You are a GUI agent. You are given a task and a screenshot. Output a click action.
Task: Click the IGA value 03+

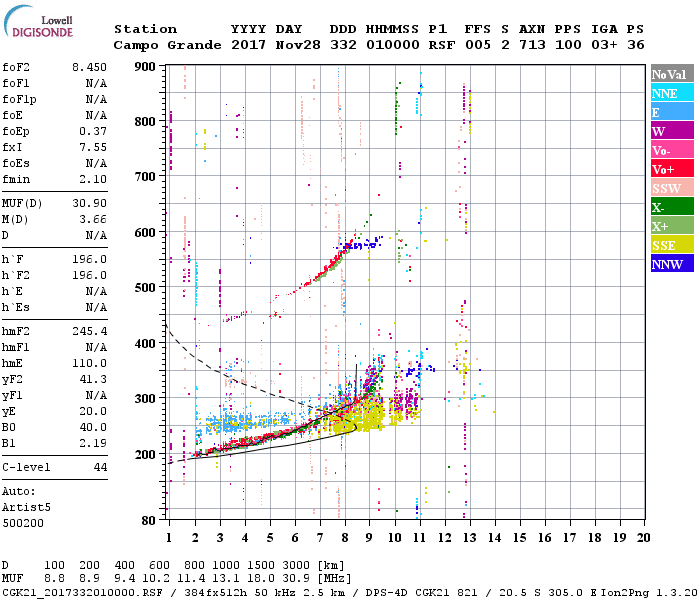pyautogui.click(x=604, y=45)
